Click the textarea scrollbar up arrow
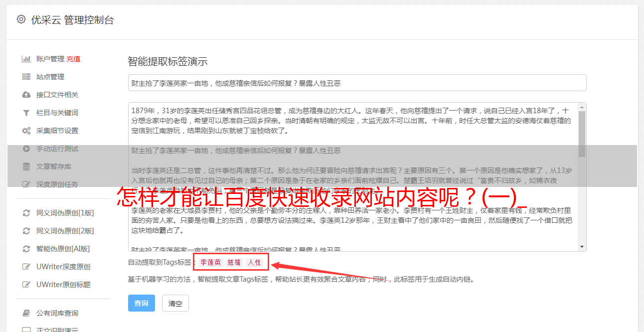This screenshot has width=644, height=332. click(582, 107)
